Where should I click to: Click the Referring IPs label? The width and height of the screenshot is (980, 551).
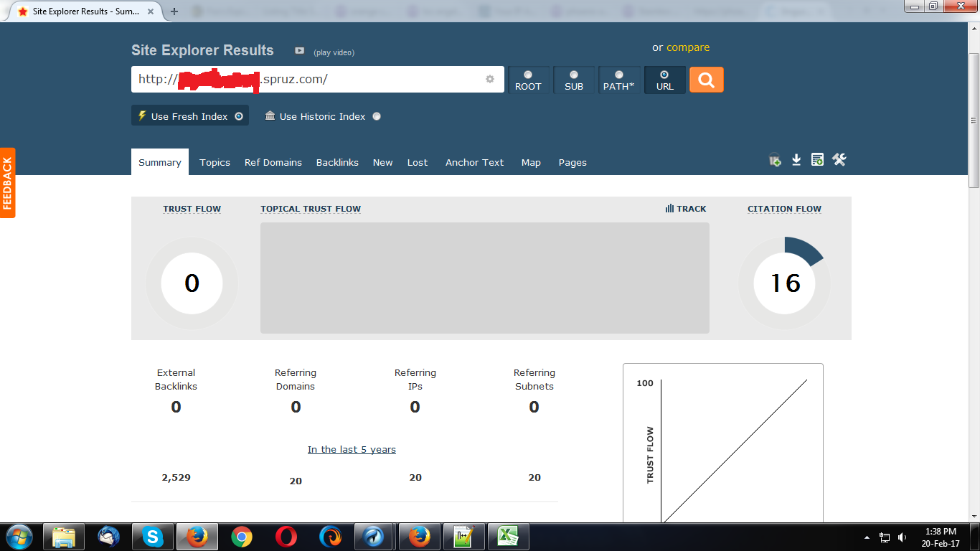tap(415, 380)
